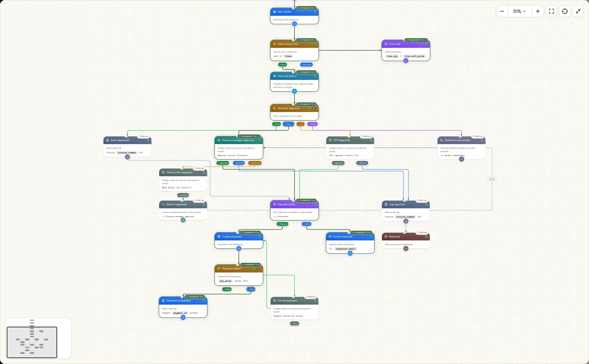Click the envelope icon on Email requester
The image size is (589, 364).
point(330,237)
